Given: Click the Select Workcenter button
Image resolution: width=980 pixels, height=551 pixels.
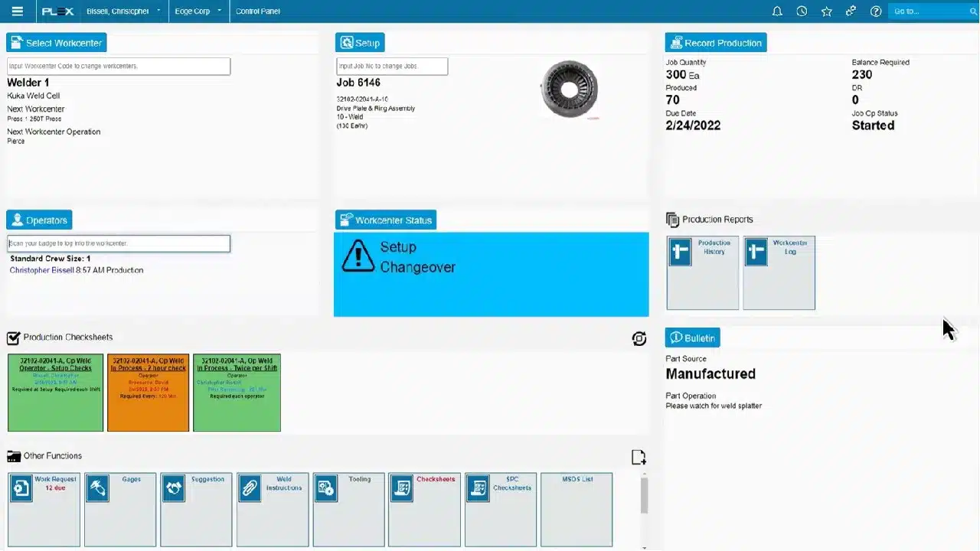Looking at the screenshot, I should coord(56,43).
